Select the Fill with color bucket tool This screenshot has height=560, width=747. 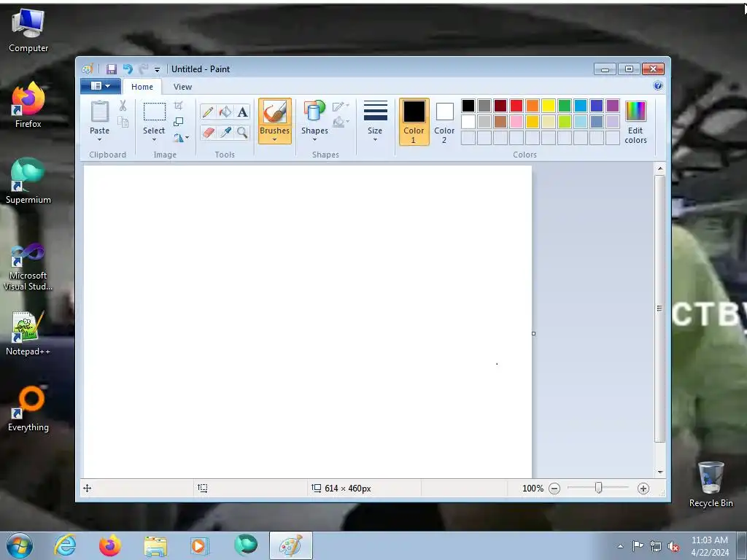pyautogui.click(x=225, y=112)
